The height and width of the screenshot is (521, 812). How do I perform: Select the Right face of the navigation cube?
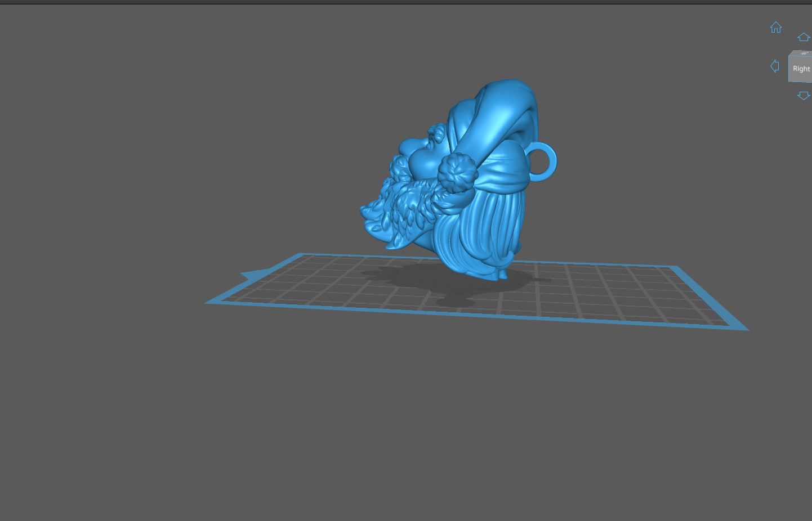(802, 68)
